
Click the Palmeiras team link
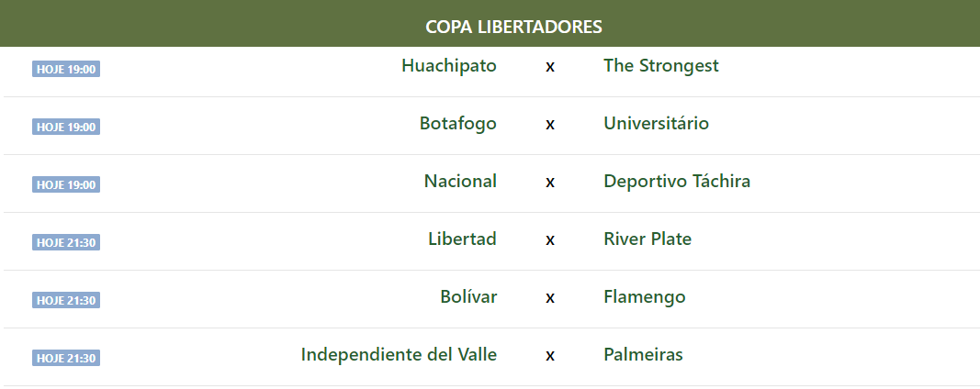tap(643, 355)
